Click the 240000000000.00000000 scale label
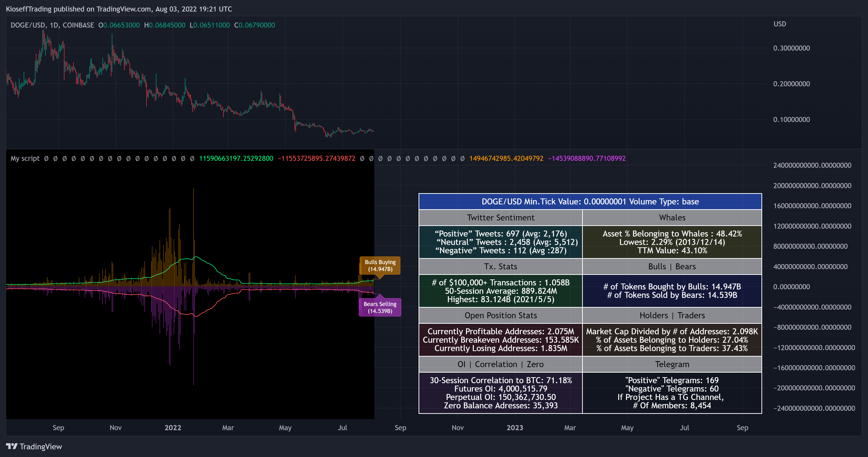 coord(812,165)
